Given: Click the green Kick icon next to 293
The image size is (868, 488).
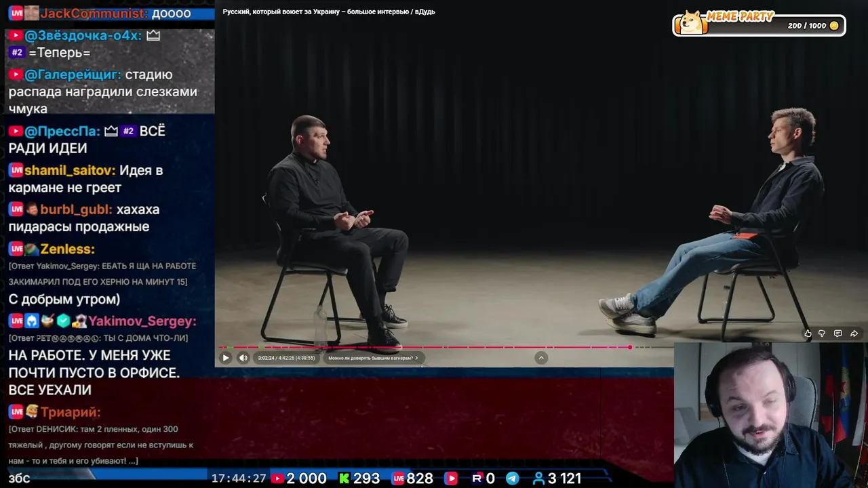Looking at the screenshot, I should coord(344,479).
